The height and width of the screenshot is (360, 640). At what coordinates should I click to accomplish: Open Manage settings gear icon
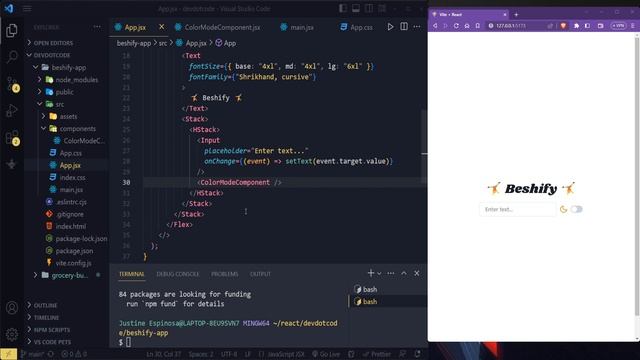pyautogui.click(x=12, y=334)
